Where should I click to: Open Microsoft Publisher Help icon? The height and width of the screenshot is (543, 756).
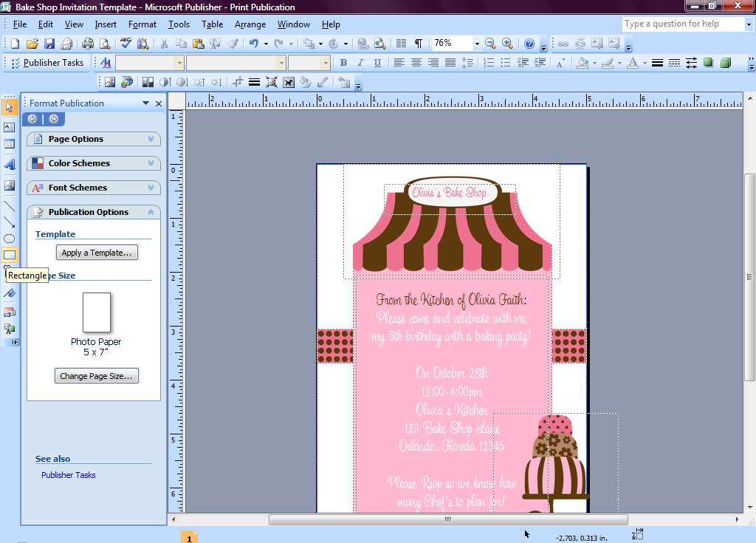[529, 44]
